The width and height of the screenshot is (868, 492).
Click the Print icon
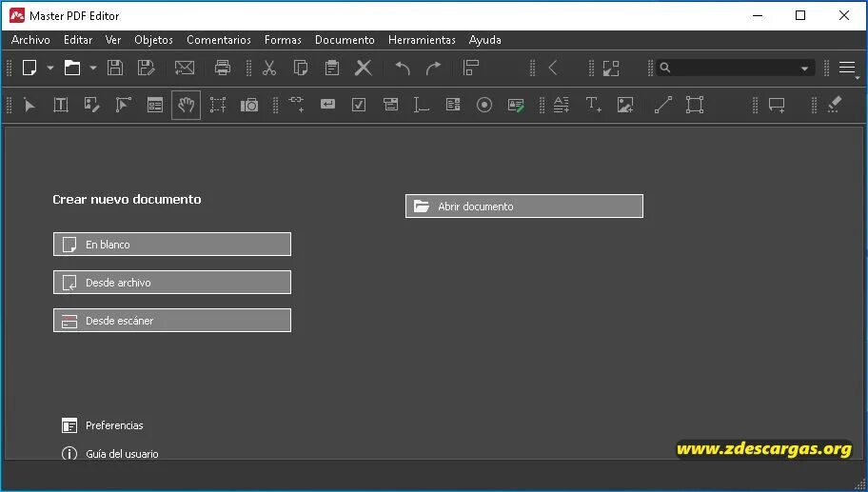(x=223, y=69)
